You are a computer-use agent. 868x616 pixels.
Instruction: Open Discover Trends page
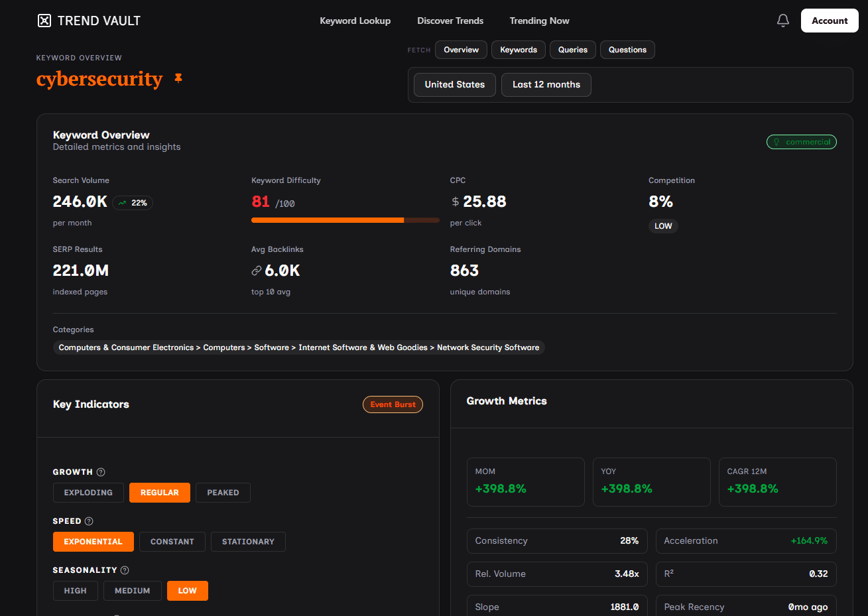tap(450, 21)
